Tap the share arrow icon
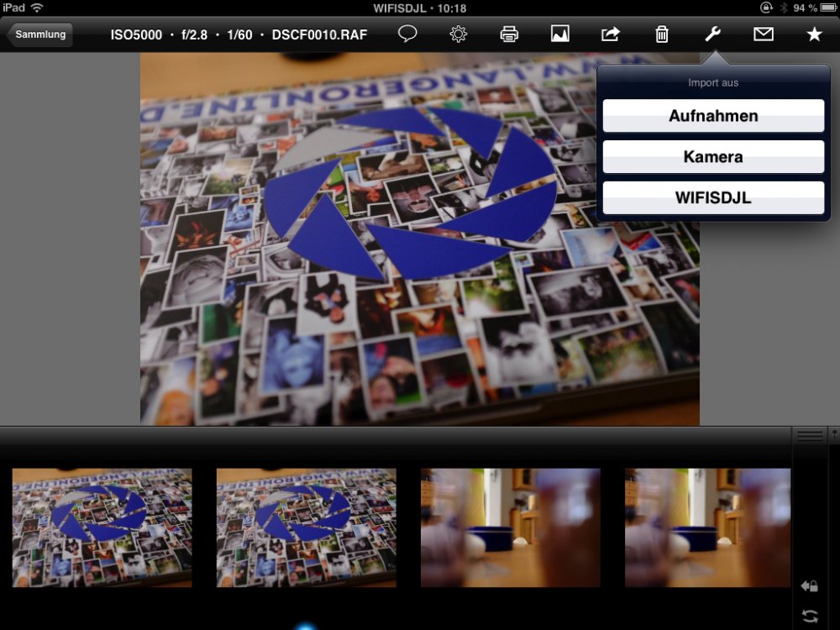840x630 pixels. [x=611, y=34]
